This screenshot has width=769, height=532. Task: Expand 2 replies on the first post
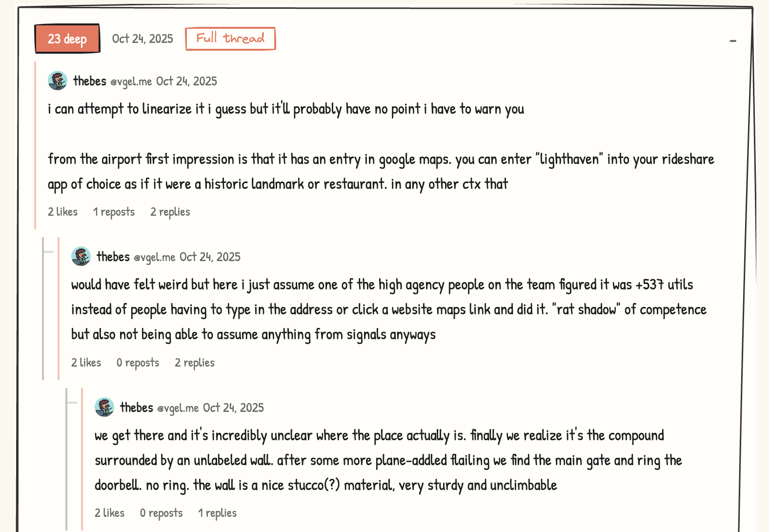coord(170,212)
